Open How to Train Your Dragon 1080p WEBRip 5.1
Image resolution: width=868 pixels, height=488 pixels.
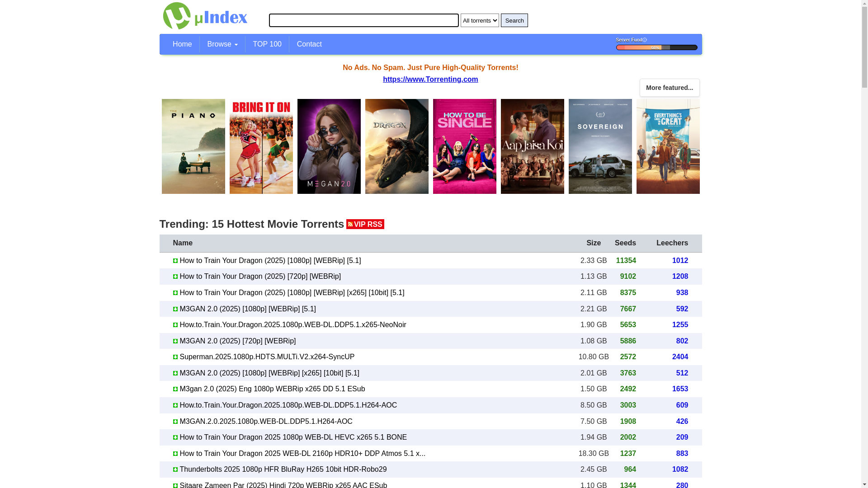270,261
